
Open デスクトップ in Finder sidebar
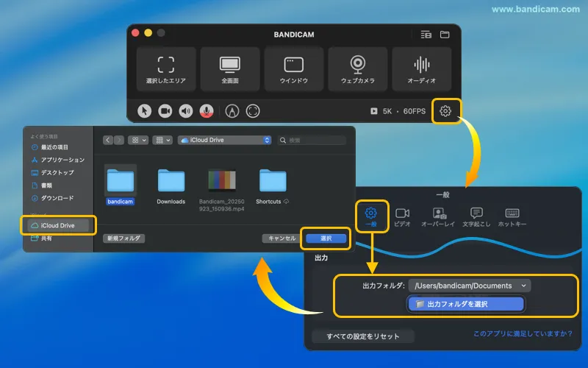(52, 173)
